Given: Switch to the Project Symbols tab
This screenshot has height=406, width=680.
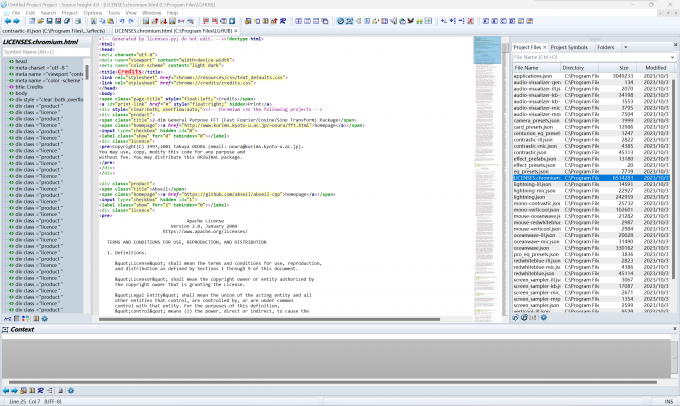Looking at the screenshot, I should (570, 47).
